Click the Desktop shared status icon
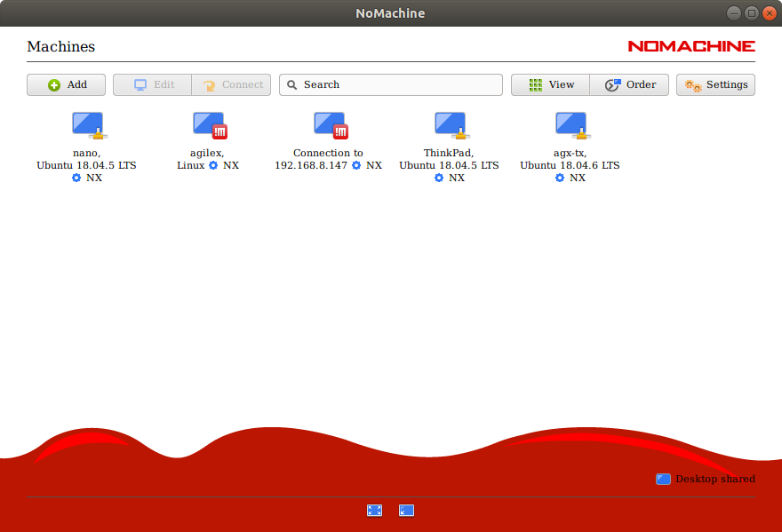This screenshot has width=782, height=532. tap(663, 479)
